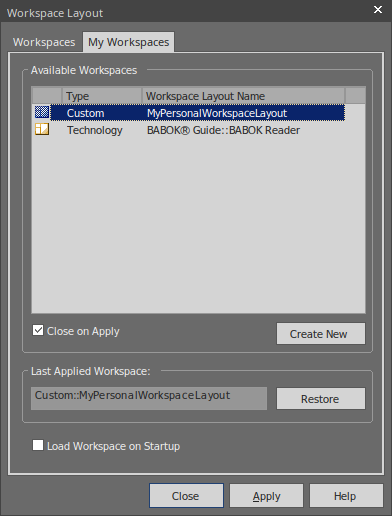Toggle the Close on Apply checkbox
Viewport: 392px width, 516px height.
coord(38,331)
